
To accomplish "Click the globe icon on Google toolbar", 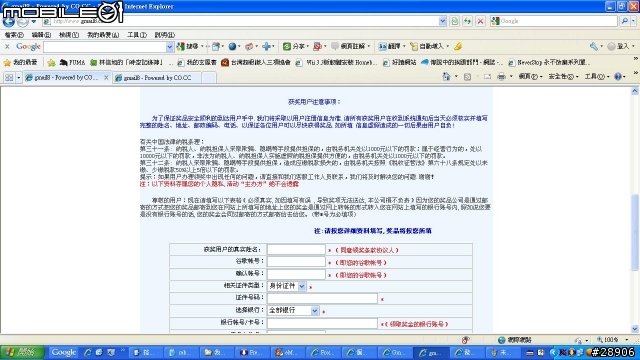I will pos(232,47).
